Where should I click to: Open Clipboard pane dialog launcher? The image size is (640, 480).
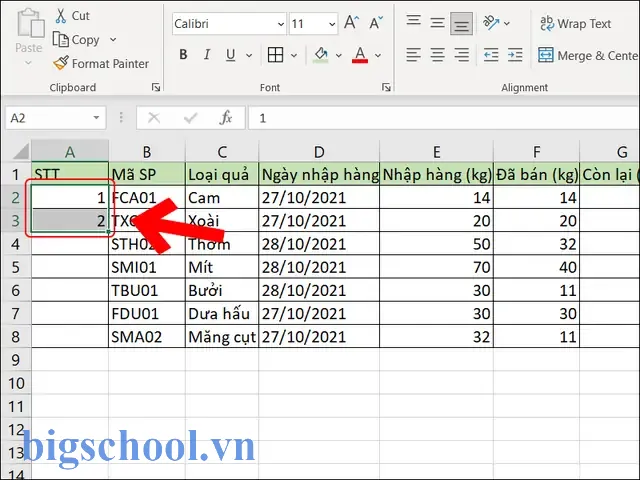click(x=156, y=87)
